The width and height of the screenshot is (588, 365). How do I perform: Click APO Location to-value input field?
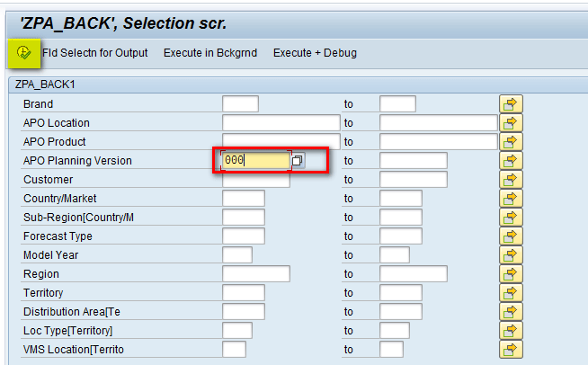[x=438, y=123]
